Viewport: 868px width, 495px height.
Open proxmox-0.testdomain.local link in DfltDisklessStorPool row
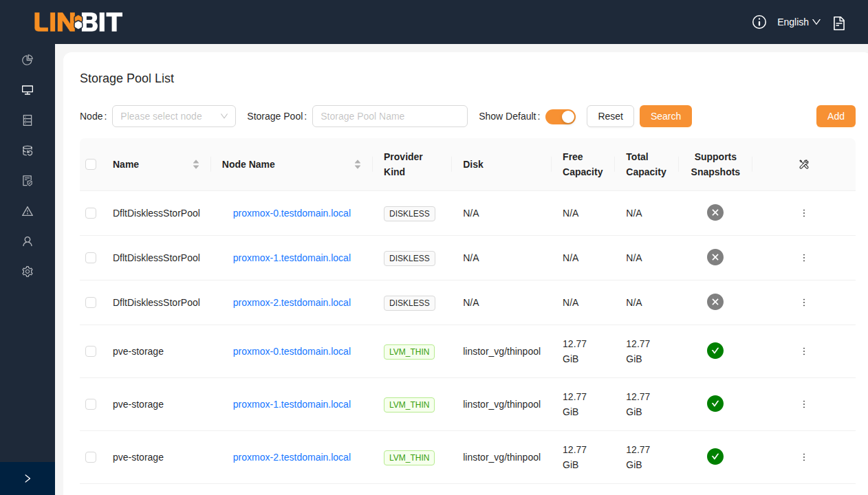(292, 213)
